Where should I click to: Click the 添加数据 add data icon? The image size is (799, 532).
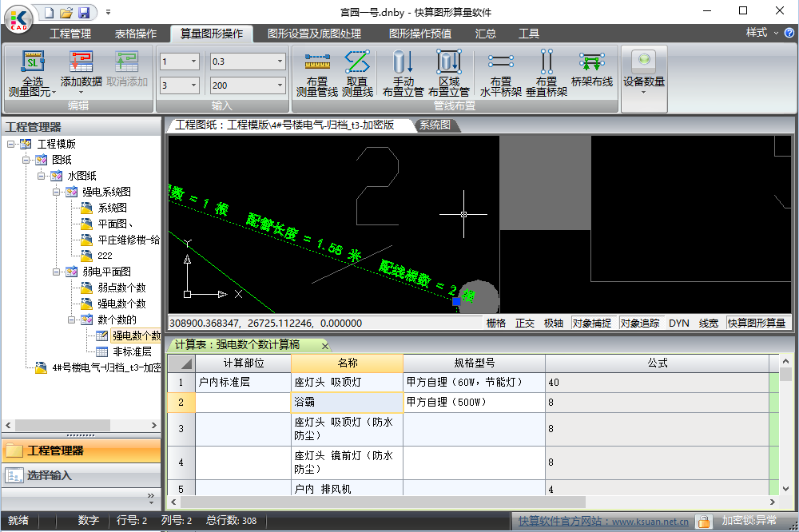coord(81,63)
